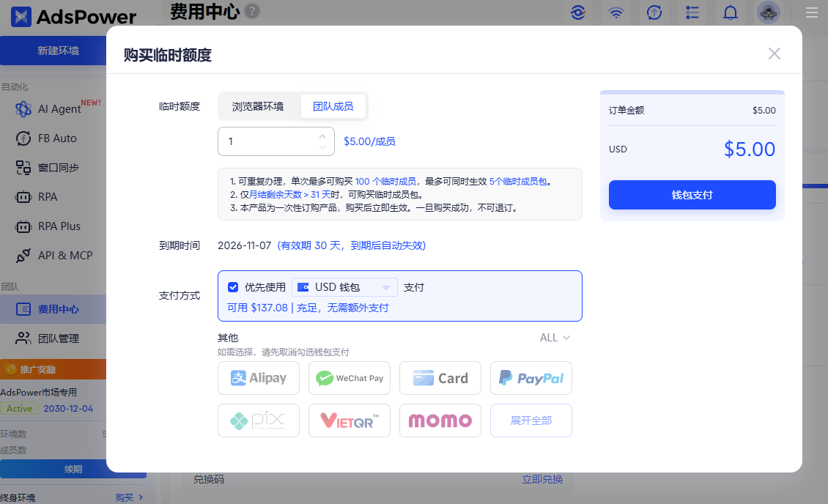Click the 购买 link for 终身环境
828x504 pixels.
tap(129, 497)
